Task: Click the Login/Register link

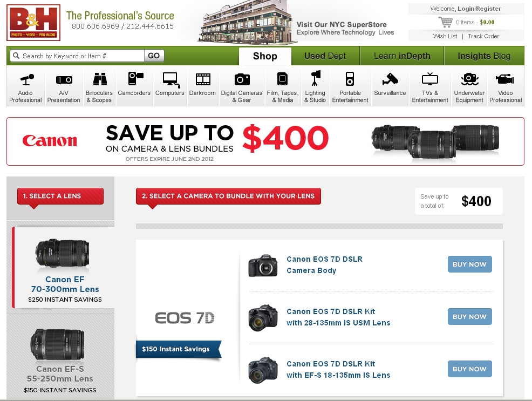Action: (479, 9)
